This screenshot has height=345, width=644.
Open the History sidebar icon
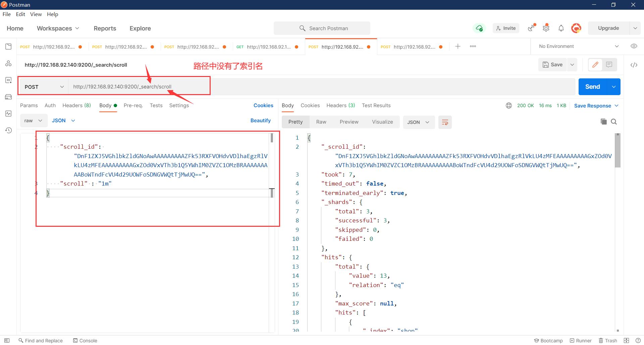pos(8,130)
